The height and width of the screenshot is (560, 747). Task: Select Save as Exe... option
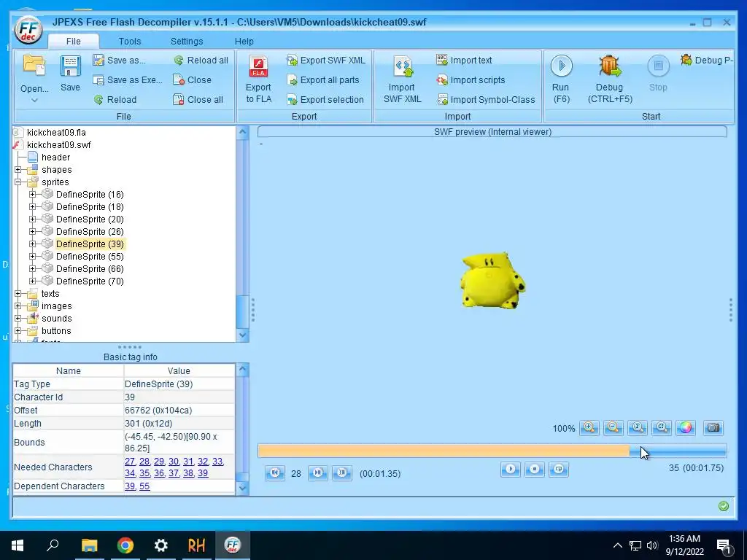click(128, 80)
